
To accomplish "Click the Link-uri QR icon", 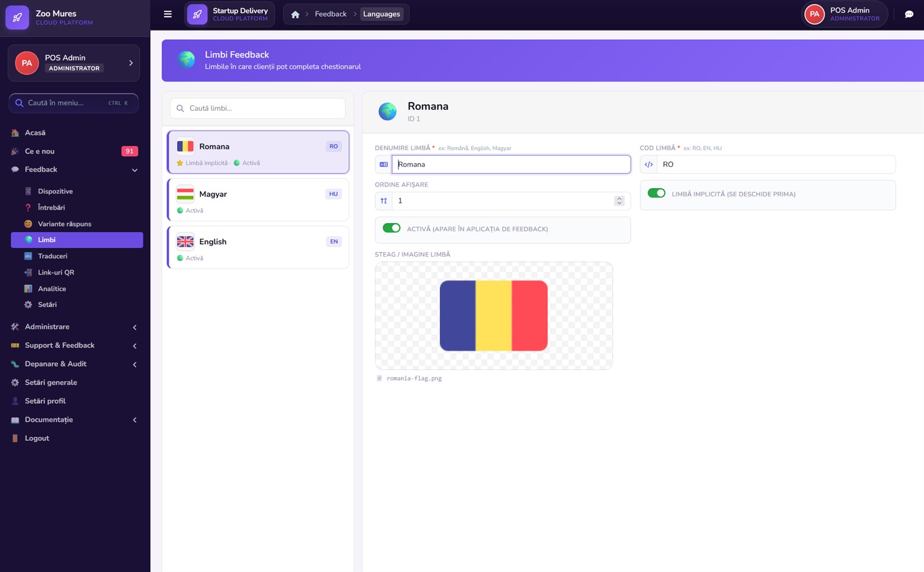I will point(28,272).
